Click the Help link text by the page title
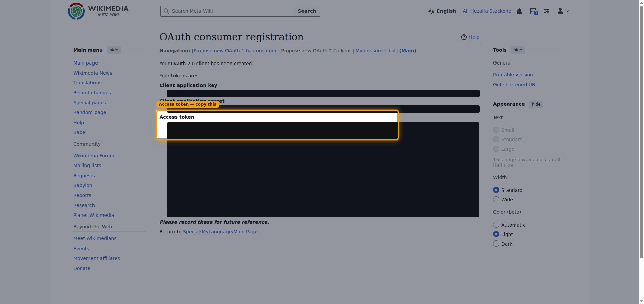 474,37
